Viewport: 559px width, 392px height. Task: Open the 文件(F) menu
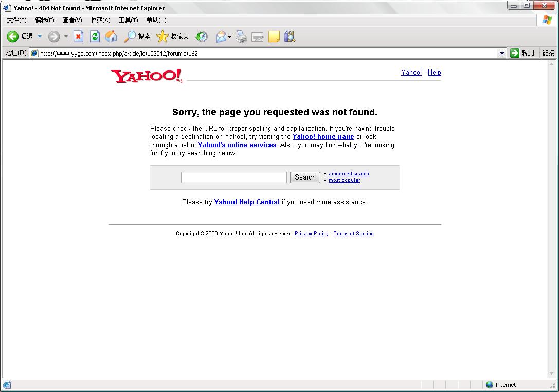(17, 20)
